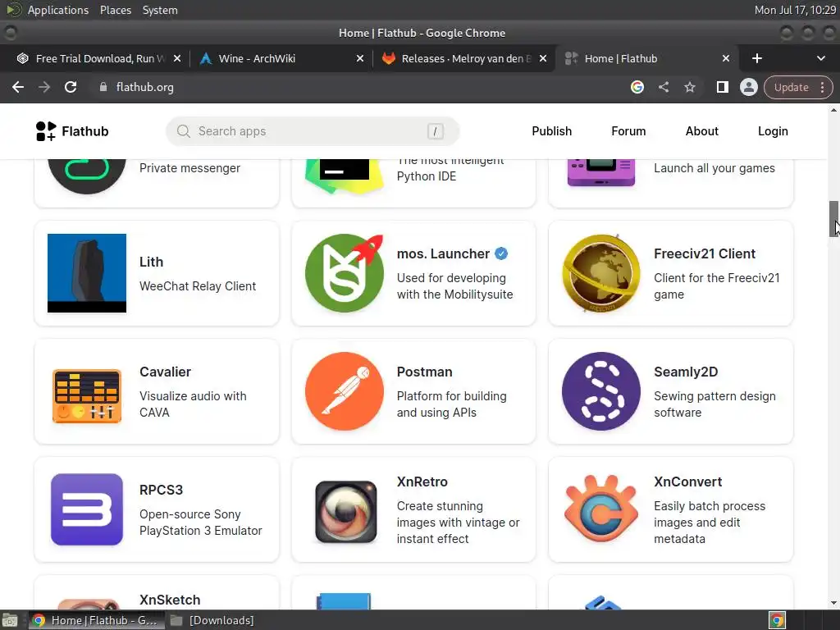This screenshot has width=840, height=630.
Task: Select the Downloads window in taskbar
Action: click(x=212, y=620)
